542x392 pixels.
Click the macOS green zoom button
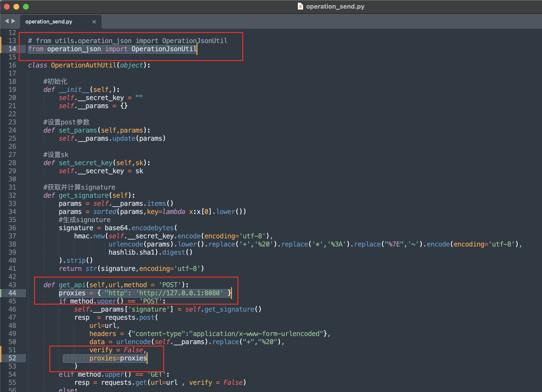tap(26, 6)
